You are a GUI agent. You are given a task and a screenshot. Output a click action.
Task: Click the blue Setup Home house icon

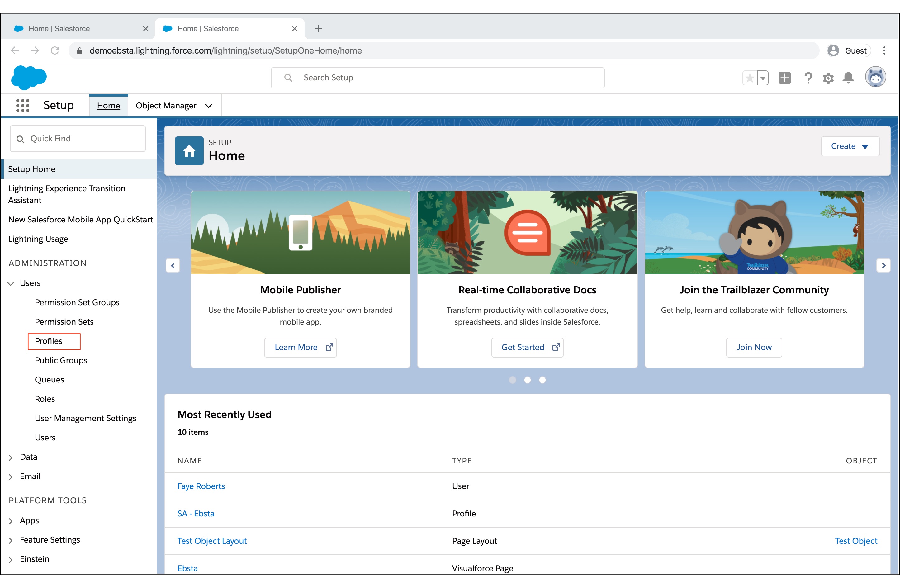point(189,150)
